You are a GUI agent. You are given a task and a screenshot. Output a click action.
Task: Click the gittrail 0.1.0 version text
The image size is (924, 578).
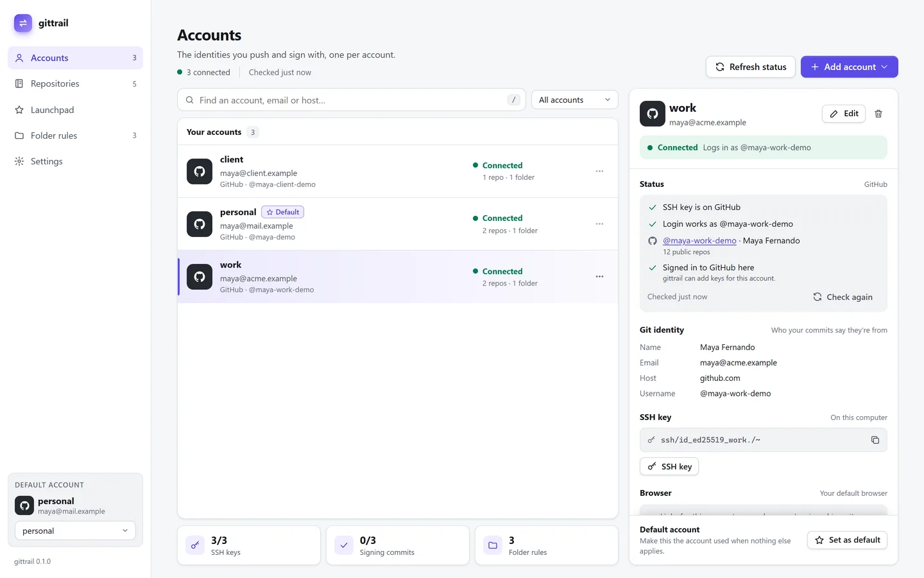(33, 561)
